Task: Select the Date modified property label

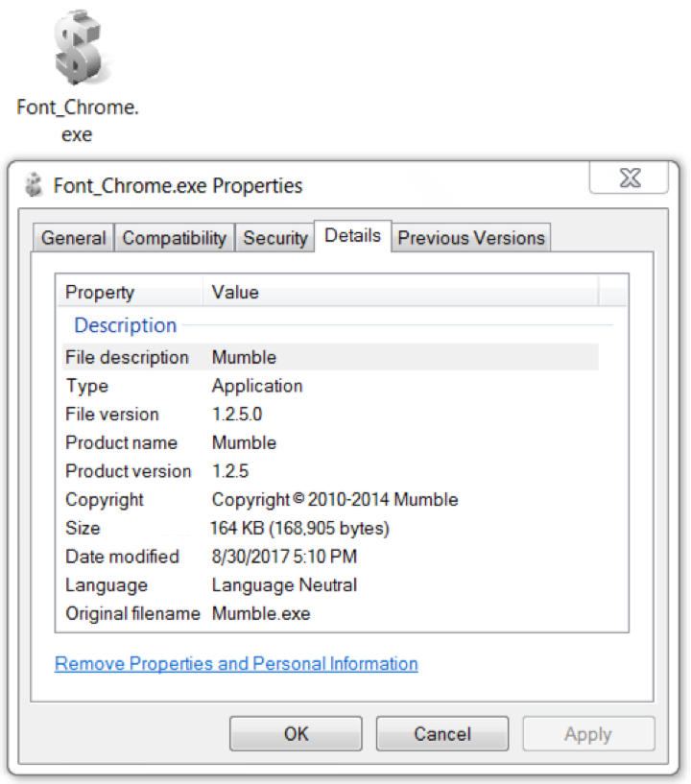Action: pyautogui.click(x=122, y=557)
